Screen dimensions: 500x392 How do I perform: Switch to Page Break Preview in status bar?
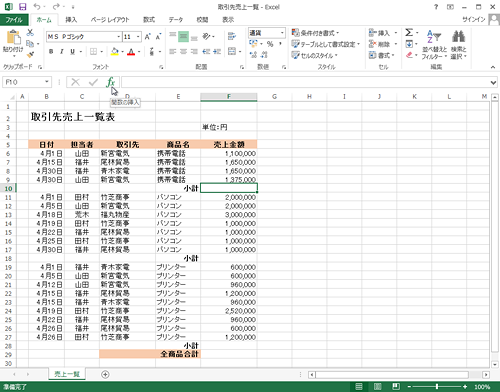tap(396, 386)
